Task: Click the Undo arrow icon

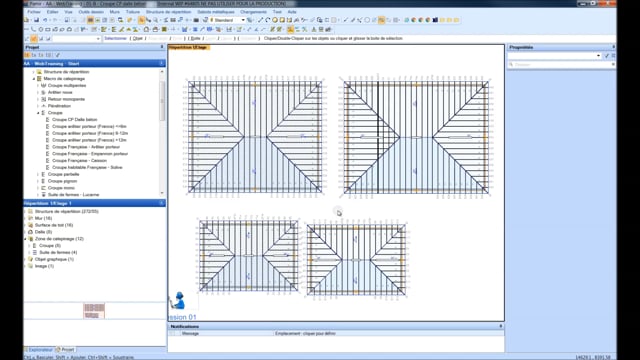Action: [45, 20]
